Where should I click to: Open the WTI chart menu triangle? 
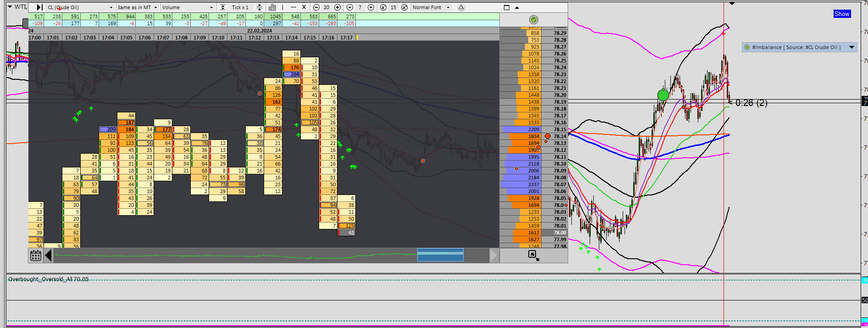pyautogui.click(x=10, y=6)
